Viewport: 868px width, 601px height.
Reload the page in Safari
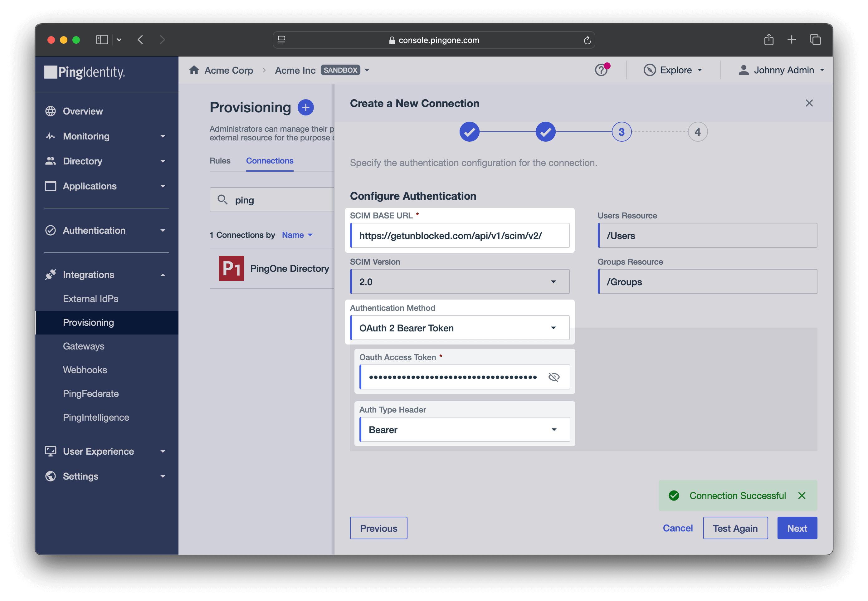pos(587,40)
